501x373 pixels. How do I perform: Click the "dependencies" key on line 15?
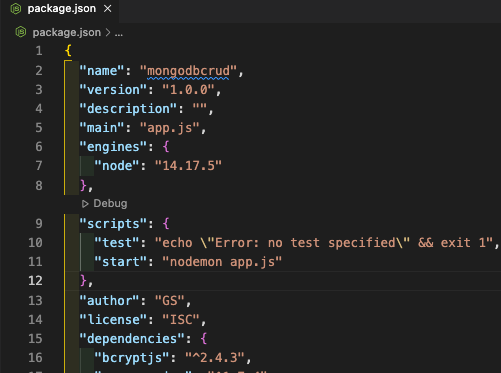[x=132, y=339]
